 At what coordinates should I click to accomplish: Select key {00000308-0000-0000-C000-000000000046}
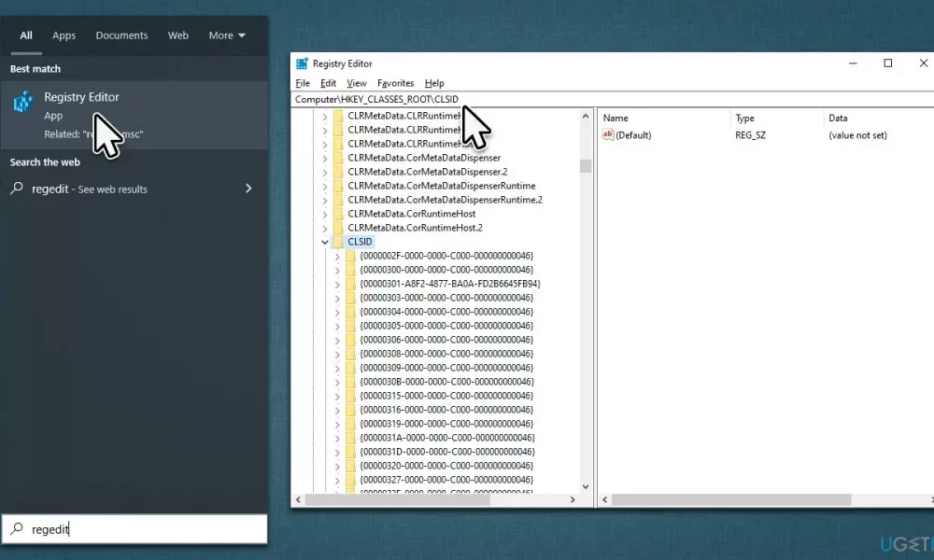446,354
